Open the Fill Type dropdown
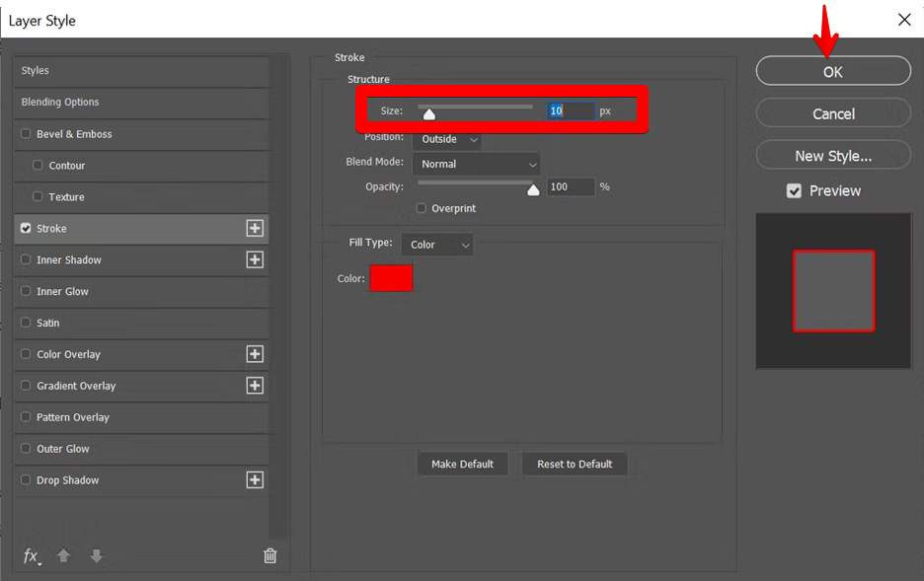Image resolution: width=924 pixels, height=581 pixels. click(438, 245)
